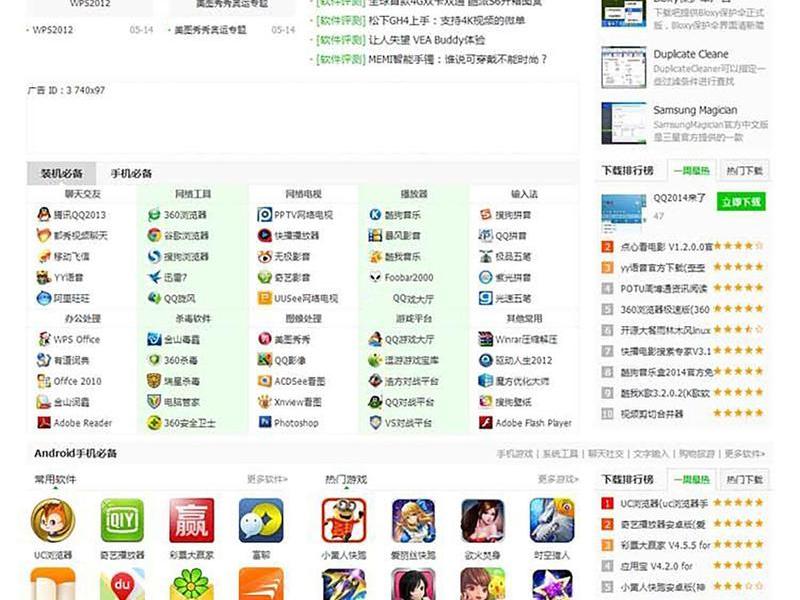Open the QQ拼音 input method icon

coord(485,235)
